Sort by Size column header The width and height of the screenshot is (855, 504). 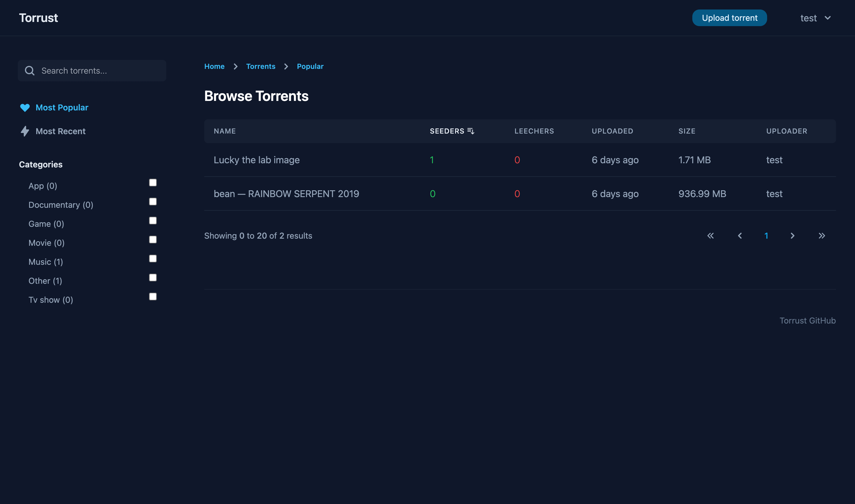coord(687,131)
